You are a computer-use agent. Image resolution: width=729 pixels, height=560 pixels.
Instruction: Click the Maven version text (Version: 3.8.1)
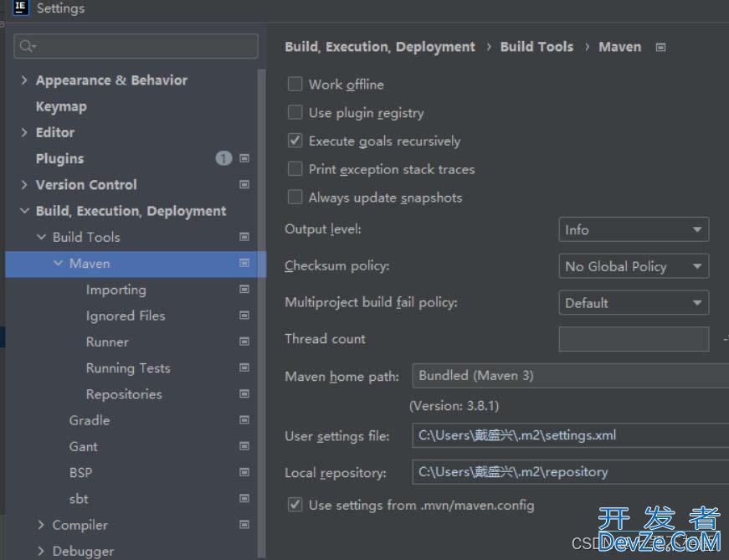pyautogui.click(x=454, y=406)
